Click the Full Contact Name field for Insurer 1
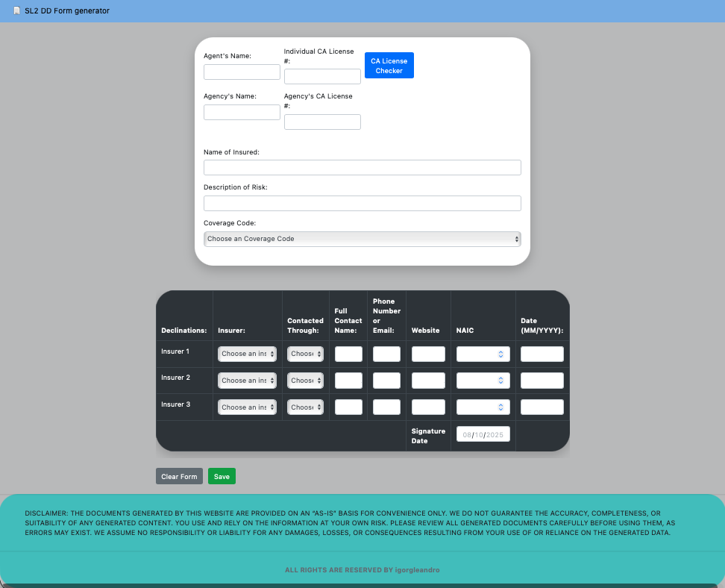The height and width of the screenshot is (588, 725). pos(348,354)
